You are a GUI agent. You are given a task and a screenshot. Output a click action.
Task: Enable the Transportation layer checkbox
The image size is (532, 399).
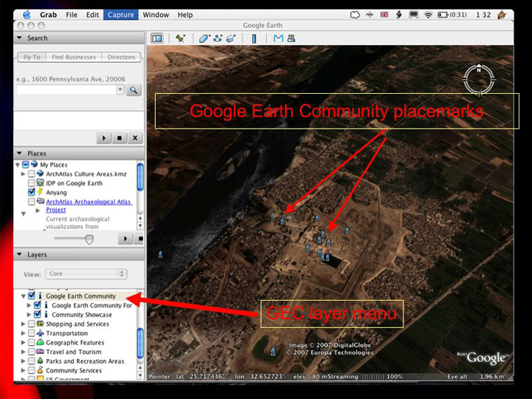point(32,333)
